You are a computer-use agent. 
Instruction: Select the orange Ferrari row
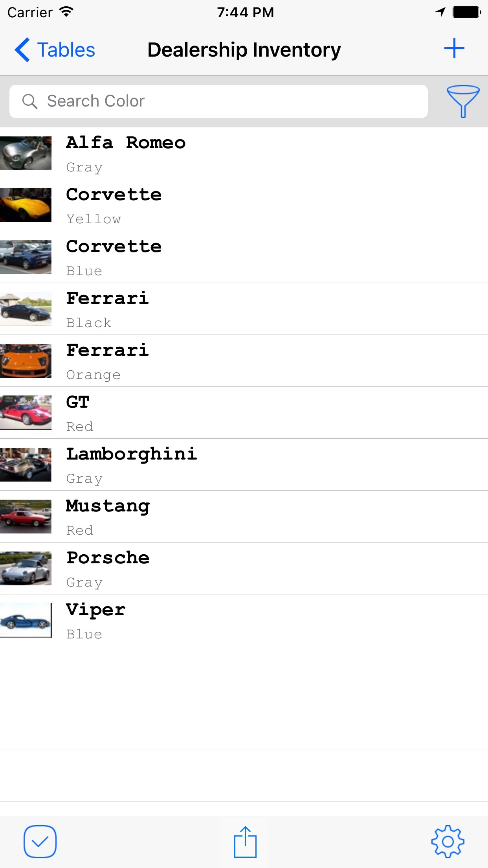[244, 361]
